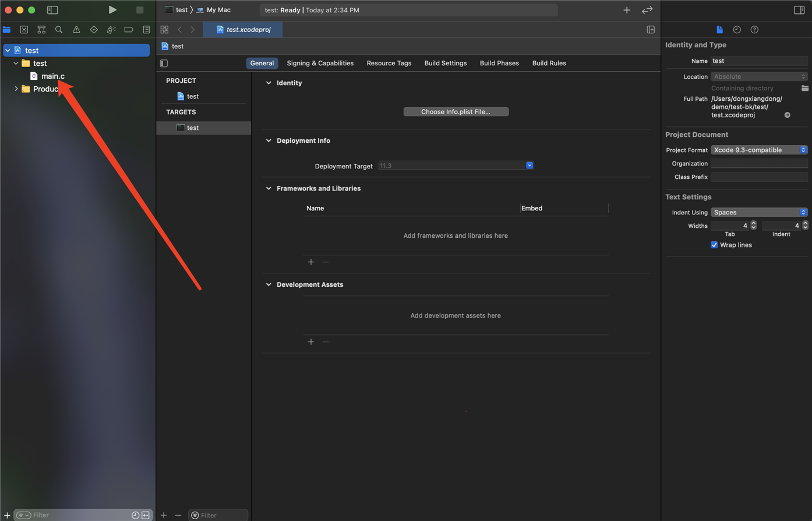Choose the My Mac run destination

213,10
